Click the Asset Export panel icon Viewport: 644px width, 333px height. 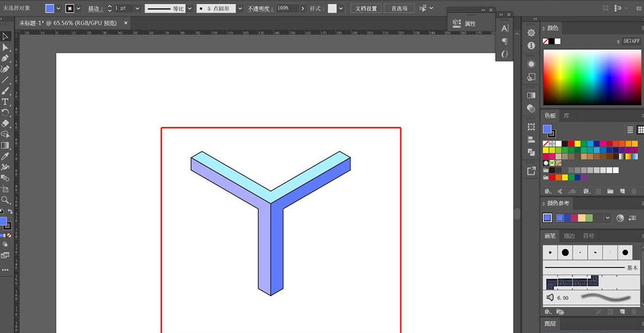531,171
